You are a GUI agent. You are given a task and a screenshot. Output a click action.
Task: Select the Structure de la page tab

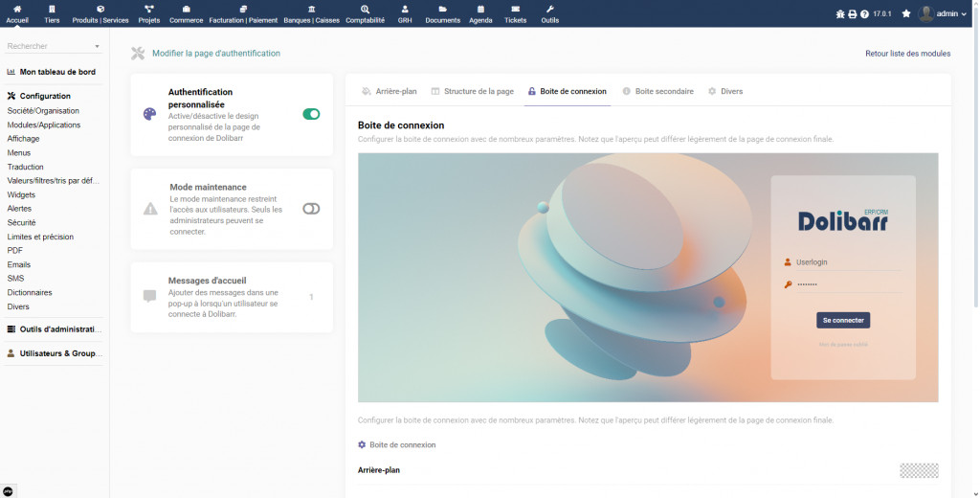point(472,92)
